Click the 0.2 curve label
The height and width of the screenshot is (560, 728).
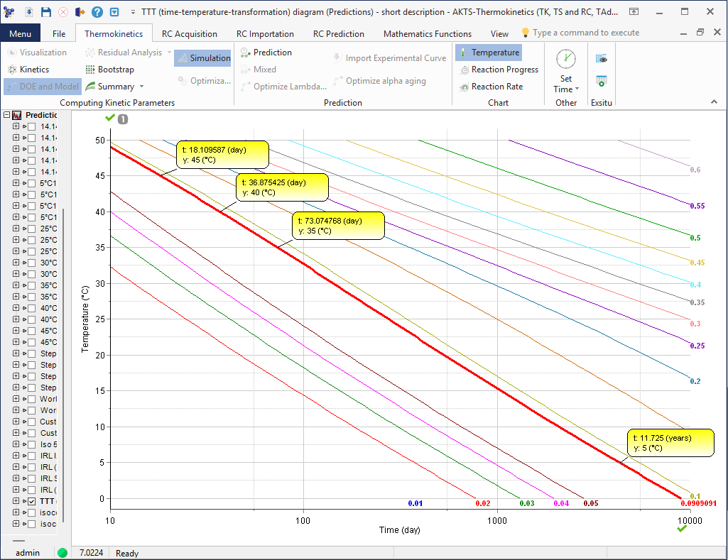pyautogui.click(x=695, y=381)
